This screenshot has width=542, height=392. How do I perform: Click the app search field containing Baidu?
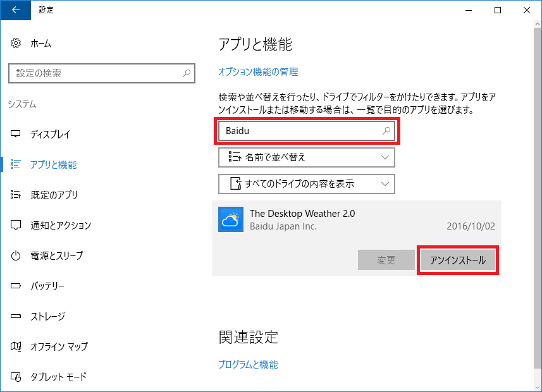click(307, 131)
